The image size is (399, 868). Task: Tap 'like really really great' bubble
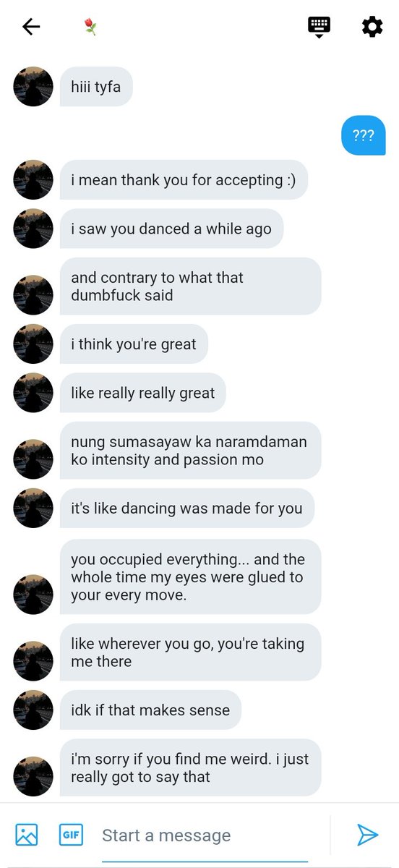click(x=143, y=393)
